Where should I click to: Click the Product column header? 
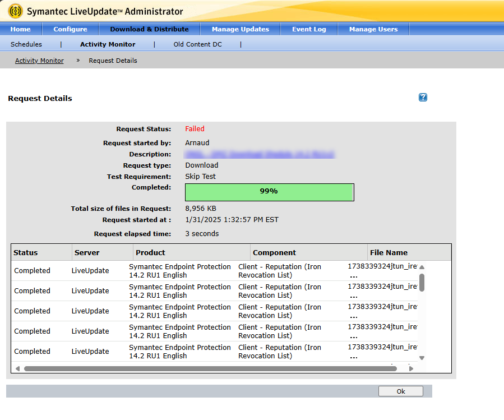point(192,252)
